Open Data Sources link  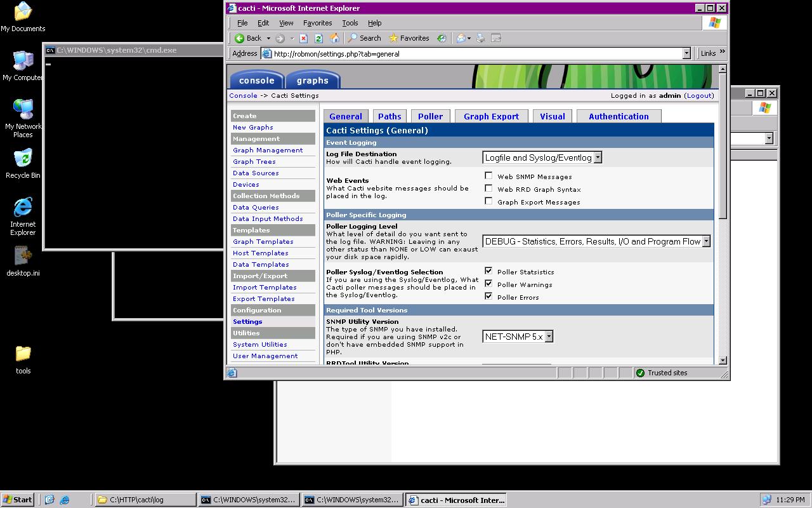point(256,173)
